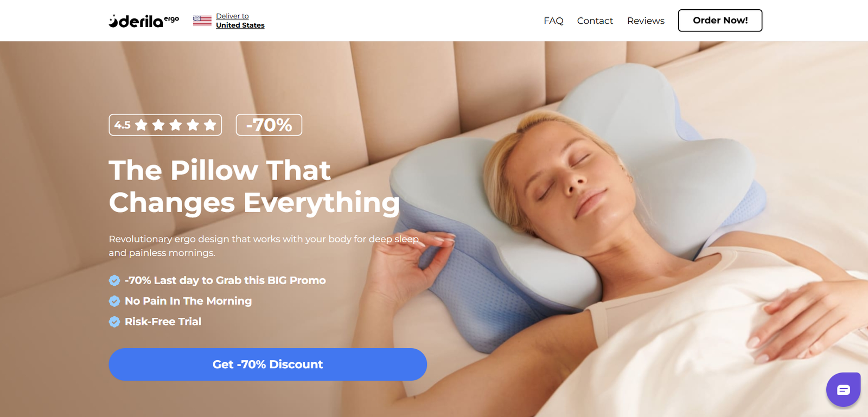Open the FAQ page

[553, 21]
